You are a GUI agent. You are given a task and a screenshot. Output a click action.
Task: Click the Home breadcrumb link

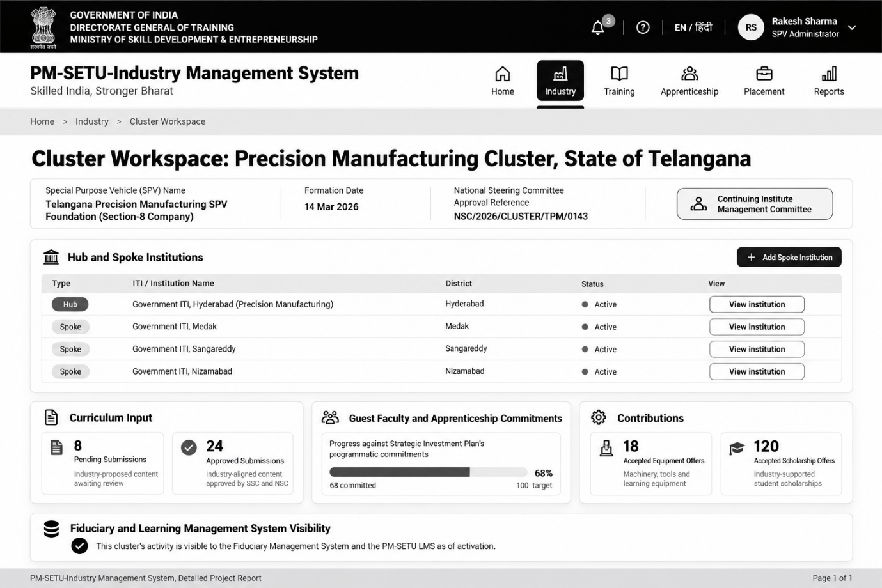(42, 121)
